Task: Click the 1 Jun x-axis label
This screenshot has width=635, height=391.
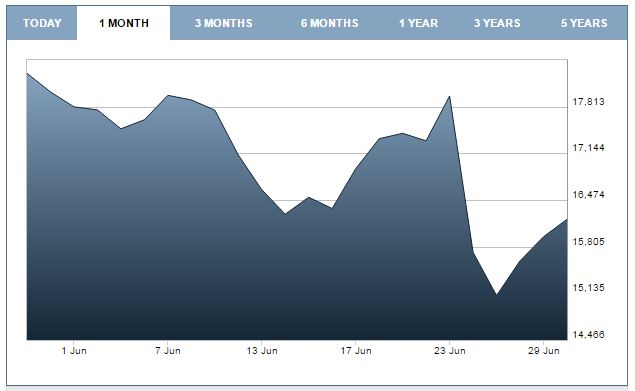Action: [74, 350]
